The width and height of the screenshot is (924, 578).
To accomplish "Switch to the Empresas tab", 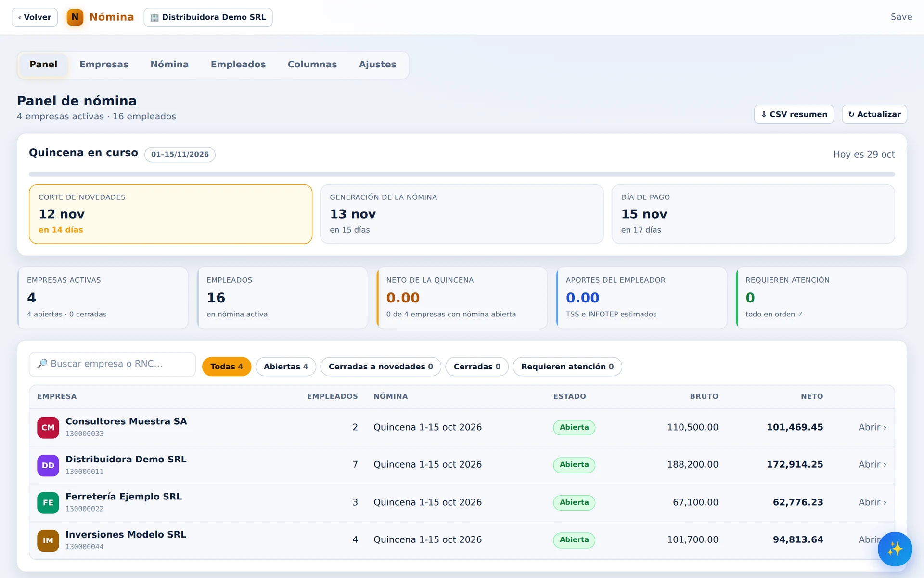I will [104, 65].
